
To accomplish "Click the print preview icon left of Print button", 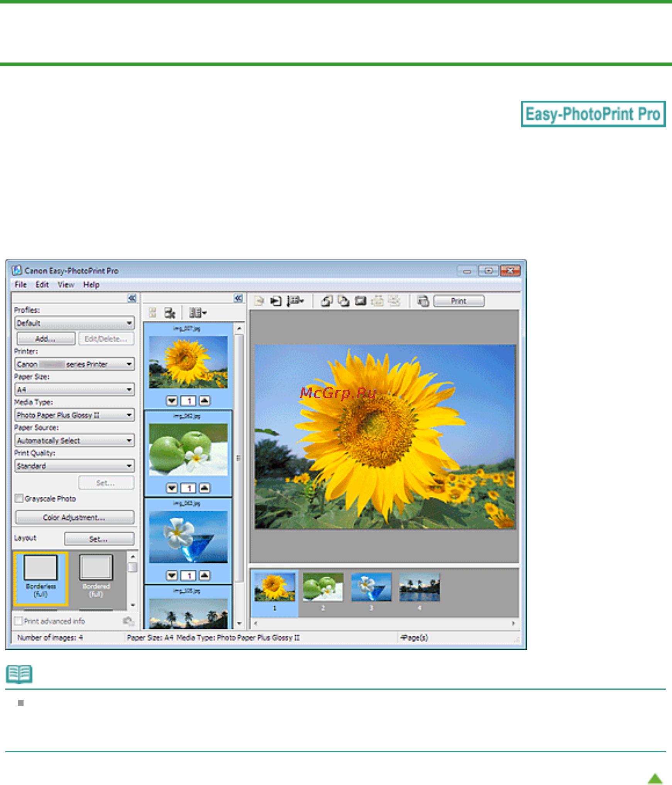I will pos(423,301).
